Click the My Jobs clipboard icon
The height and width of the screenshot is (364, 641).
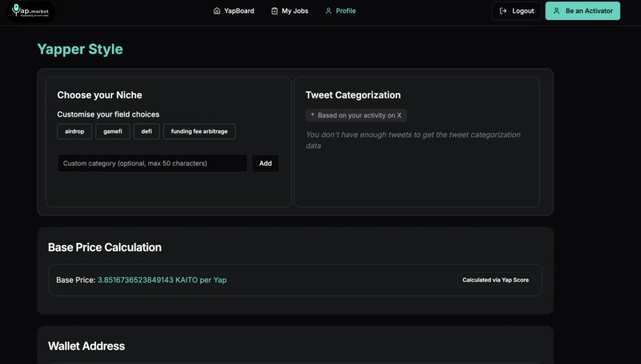tap(274, 11)
